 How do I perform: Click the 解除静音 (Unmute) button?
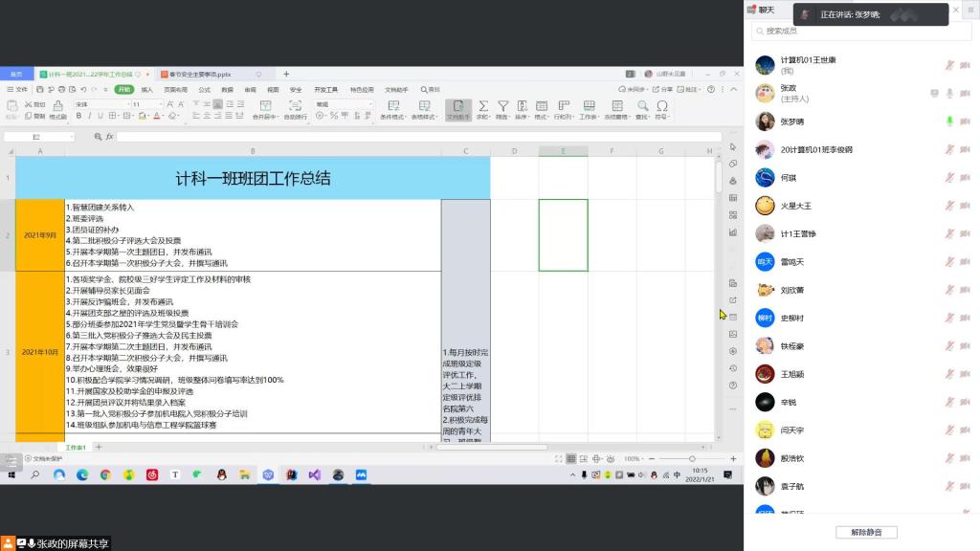click(865, 532)
